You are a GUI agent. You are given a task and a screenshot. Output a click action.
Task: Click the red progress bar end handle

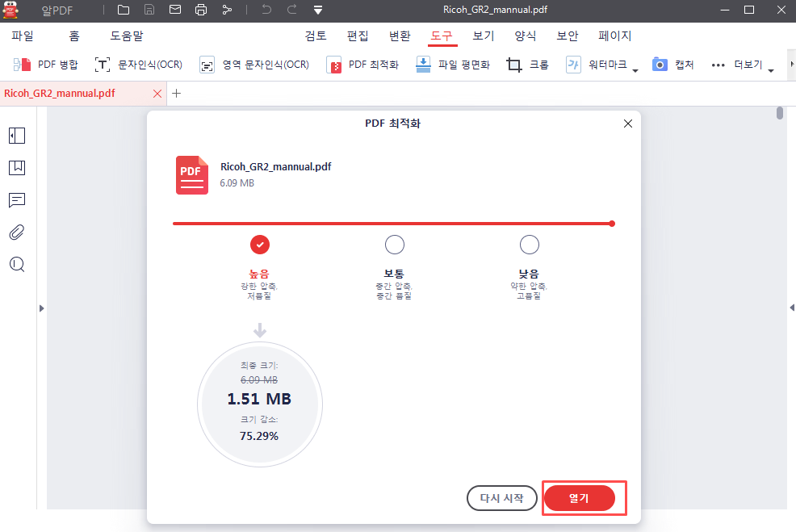click(x=612, y=224)
